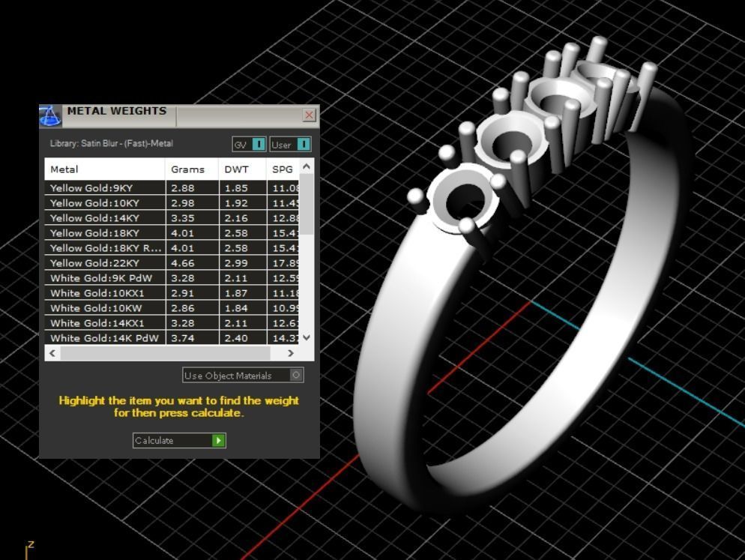Viewport: 745px width, 560px height.
Task: Click the table's right arrow
Action: [291, 353]
